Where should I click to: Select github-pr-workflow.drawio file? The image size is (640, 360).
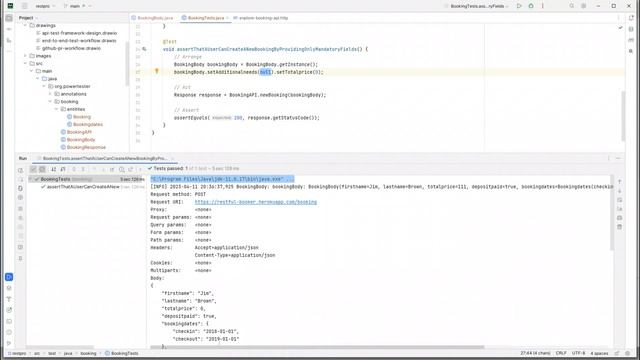(x=71, y=48)
